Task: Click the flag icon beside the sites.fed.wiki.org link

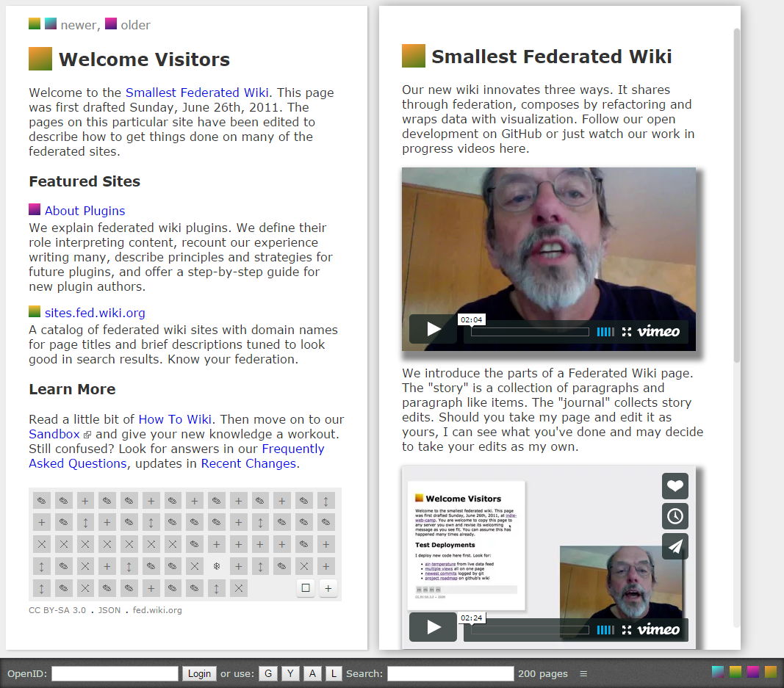Action: 35,312
